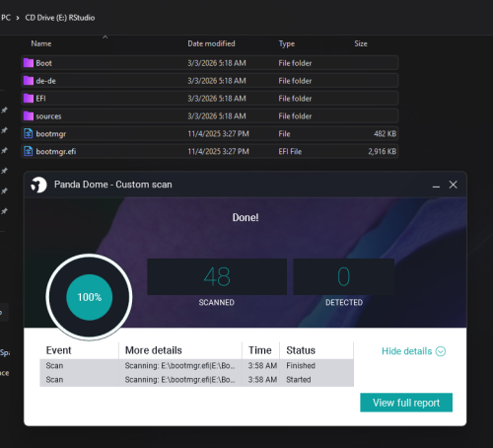The image size is (493, 448).
Task: Click the sources folder icon
Action: (x=29, y=116)
